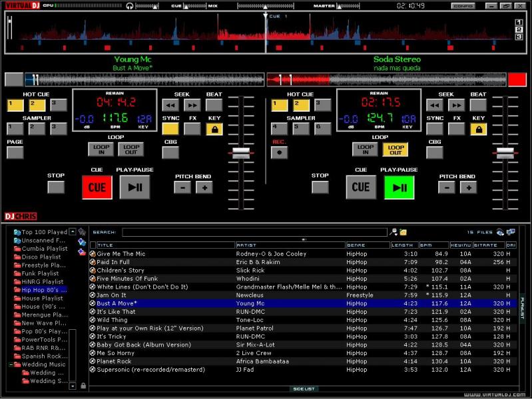Toggle right deck Key lock icon

479,129
